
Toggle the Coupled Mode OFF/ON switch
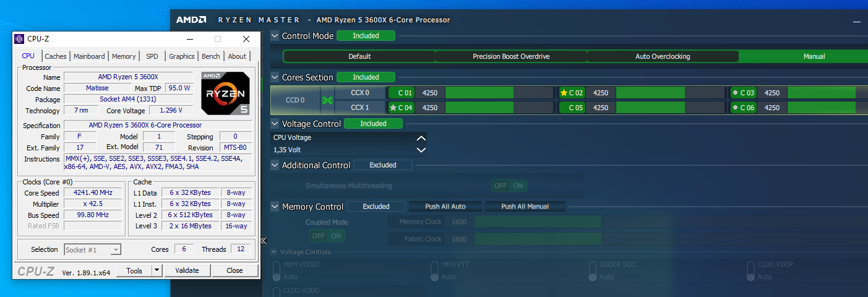point(327,236)
